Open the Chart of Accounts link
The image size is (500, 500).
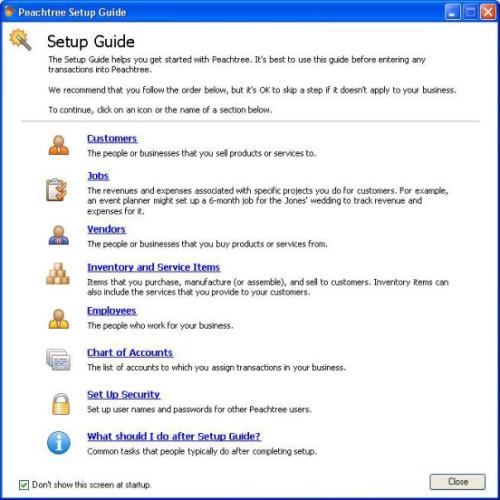tap(130, 353)
